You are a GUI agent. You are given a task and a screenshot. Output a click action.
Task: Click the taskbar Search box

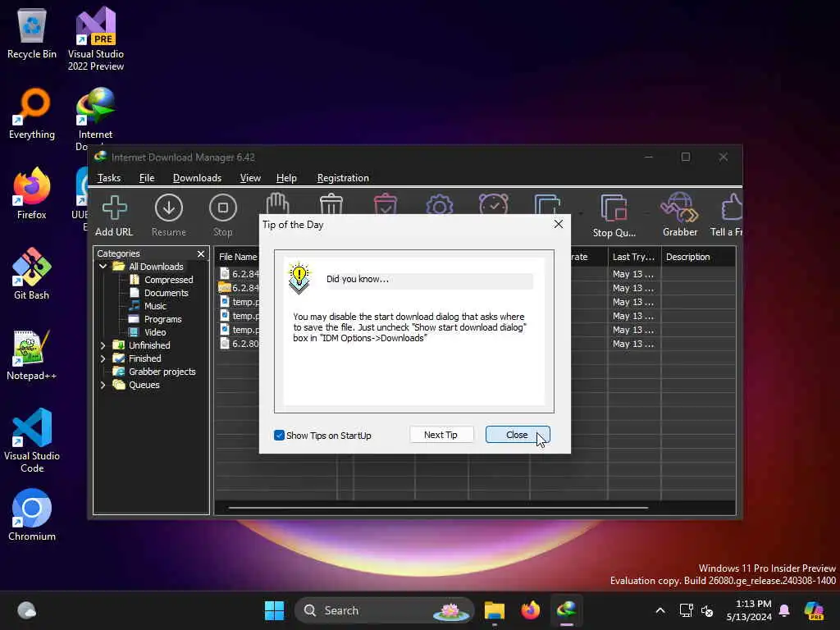pos(384,610)
